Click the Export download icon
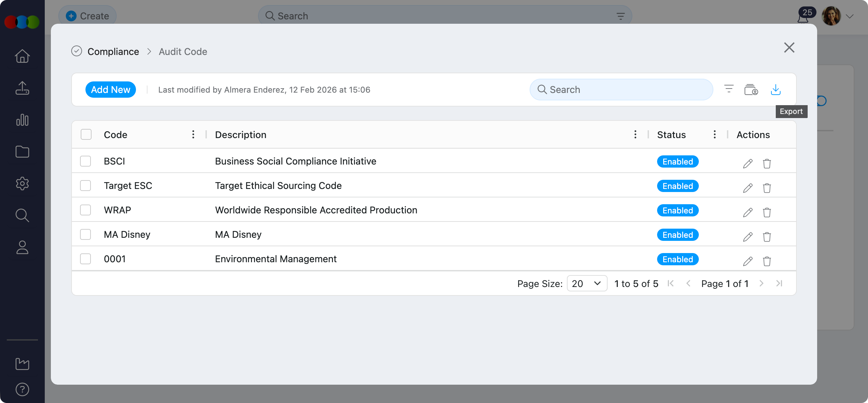Viewport: 868px width, 403px height. [775, 90]
